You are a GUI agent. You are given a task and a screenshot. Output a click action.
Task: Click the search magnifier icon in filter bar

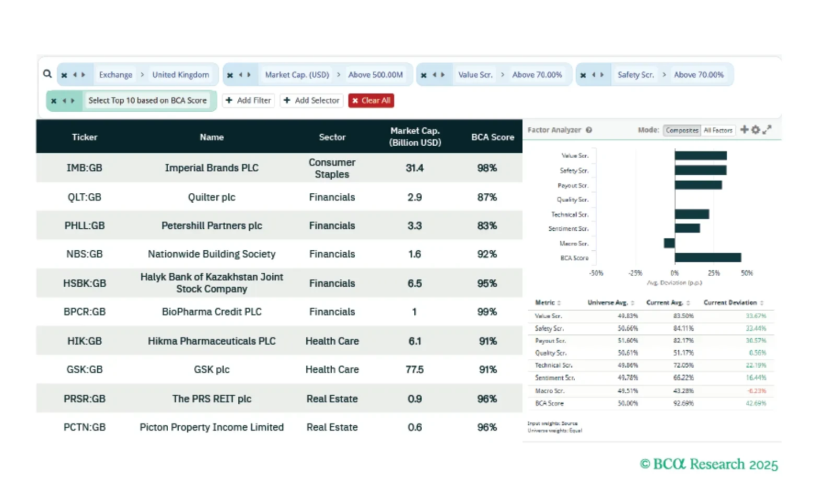click(48, 74)
